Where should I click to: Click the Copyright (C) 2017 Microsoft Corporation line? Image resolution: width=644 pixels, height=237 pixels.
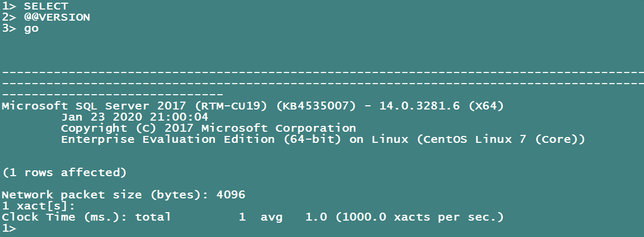pos(208,128)
